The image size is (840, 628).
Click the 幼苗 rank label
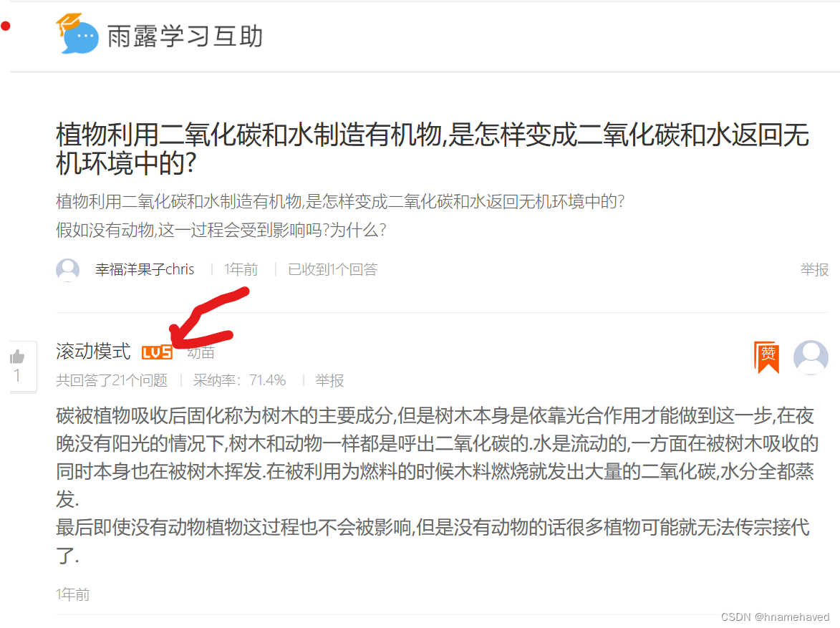tap(201, 352)
